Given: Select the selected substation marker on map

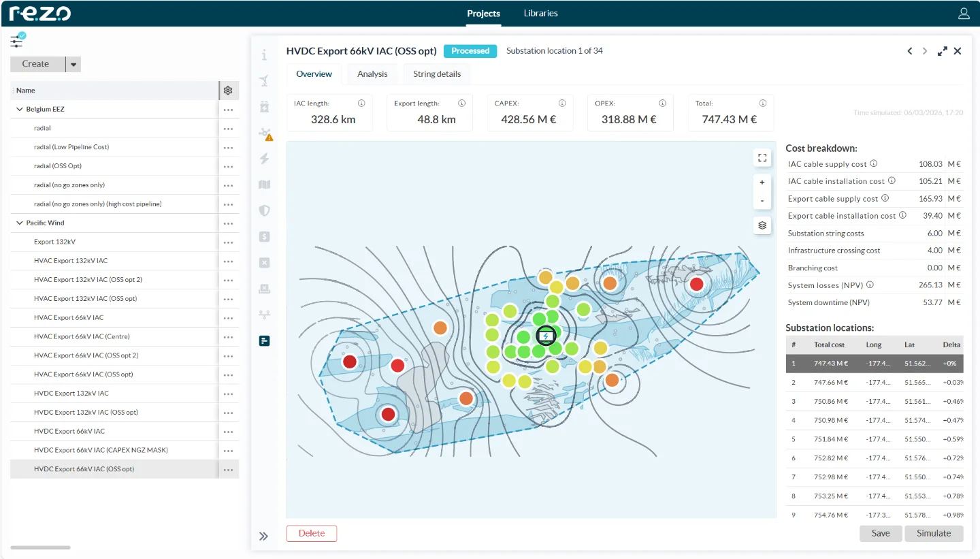Looking at the screenshot, I should point(546,336).
